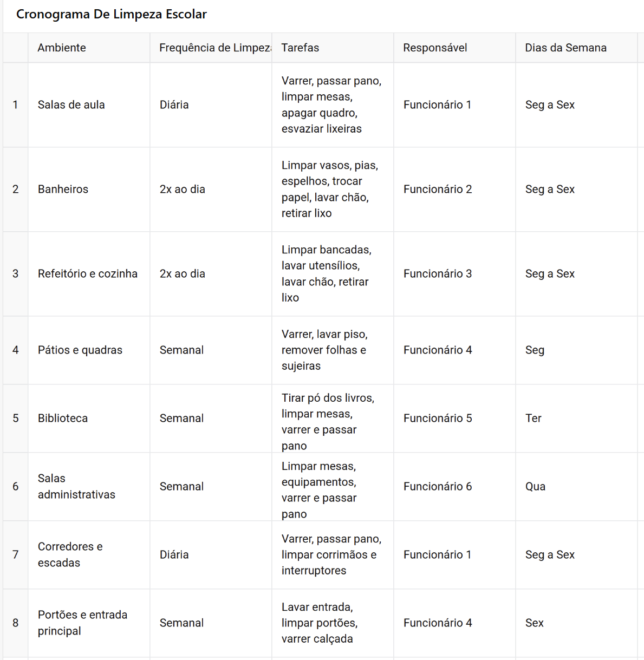Select the Biblioteca cell
This screenshot has height=660, width=644.
[x=89, y=419]
